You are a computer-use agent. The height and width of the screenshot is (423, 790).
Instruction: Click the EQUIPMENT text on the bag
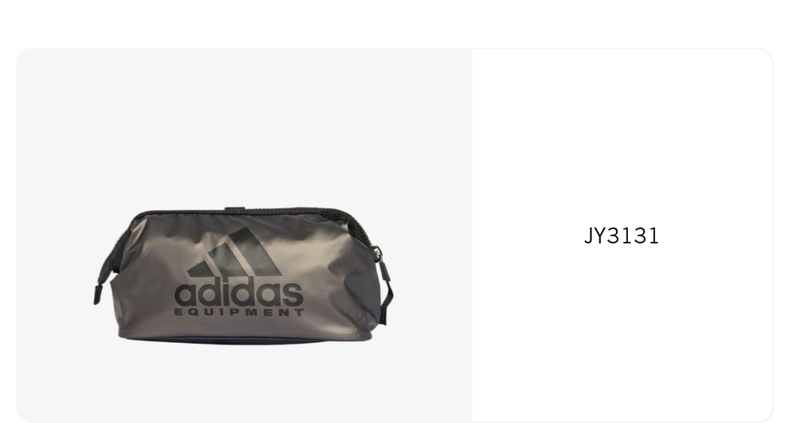coord(239,312)
